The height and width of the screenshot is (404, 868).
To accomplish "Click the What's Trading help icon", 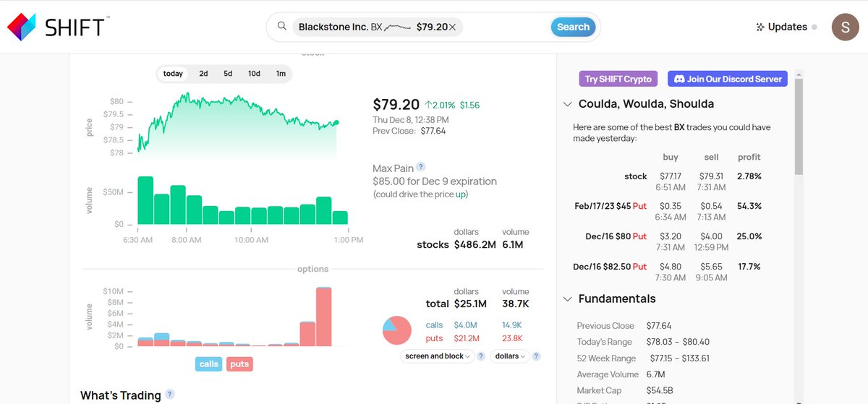I will pyautogui.click(x=170, y=394).
